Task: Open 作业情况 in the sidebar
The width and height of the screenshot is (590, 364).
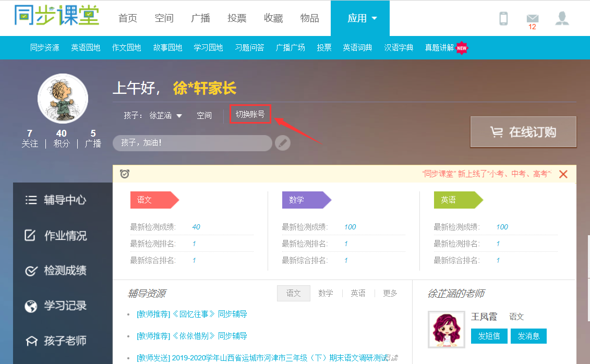Action: click(x=56, y=236)
